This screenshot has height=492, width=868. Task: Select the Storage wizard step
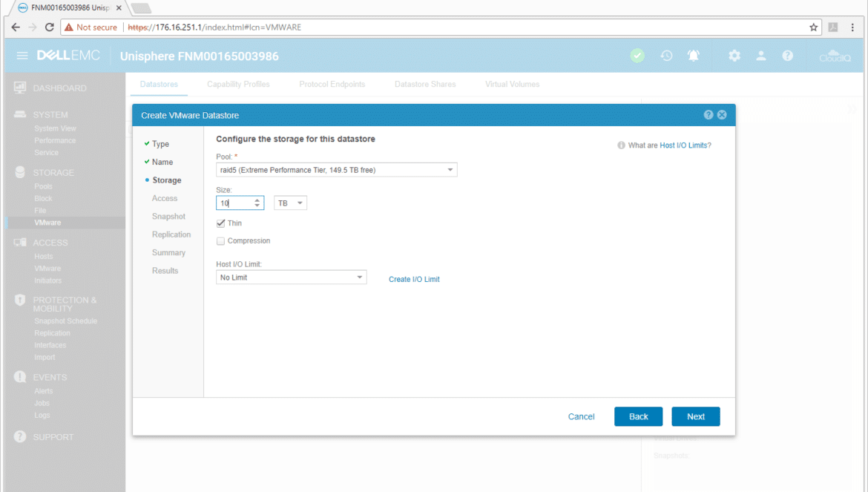tap(167, 180)
